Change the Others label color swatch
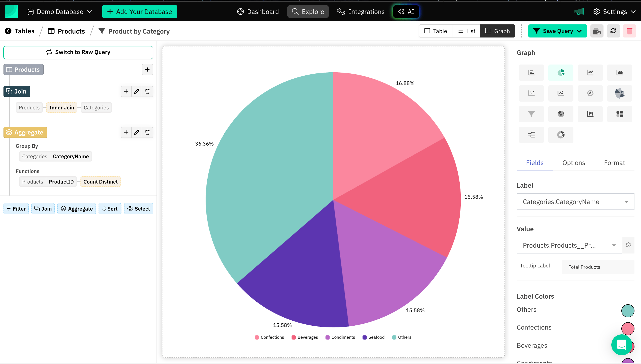 click(627, 311)
